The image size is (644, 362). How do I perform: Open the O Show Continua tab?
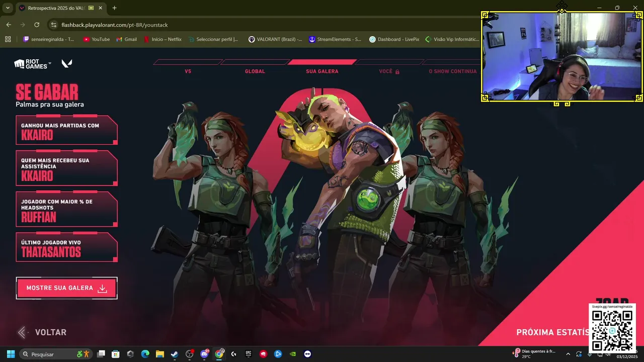[x=452, y=71]
